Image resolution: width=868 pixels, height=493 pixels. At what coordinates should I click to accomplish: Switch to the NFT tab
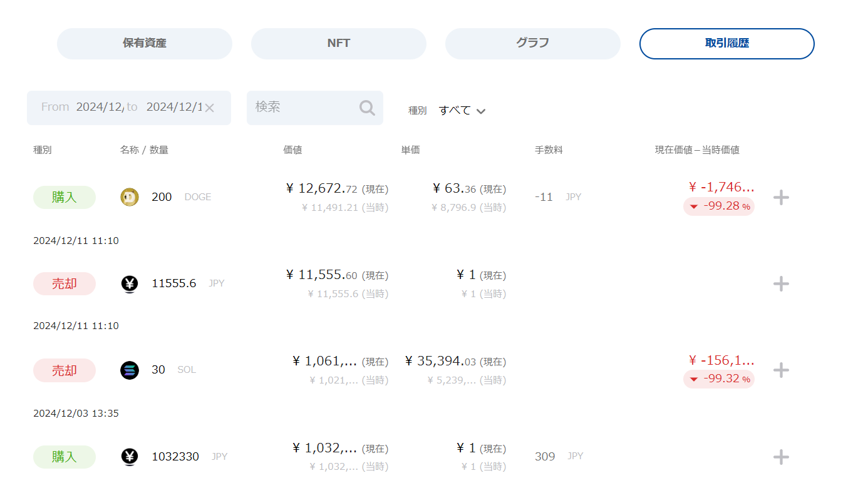click(339, 44)
